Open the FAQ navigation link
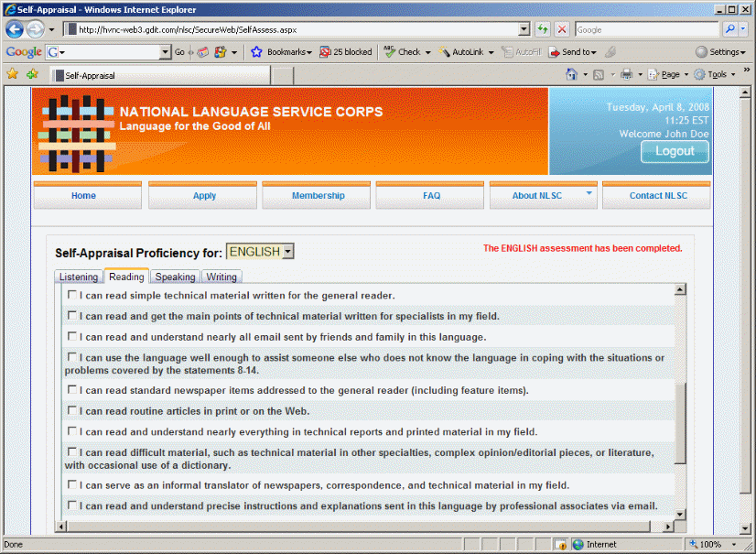 (429, 195)
